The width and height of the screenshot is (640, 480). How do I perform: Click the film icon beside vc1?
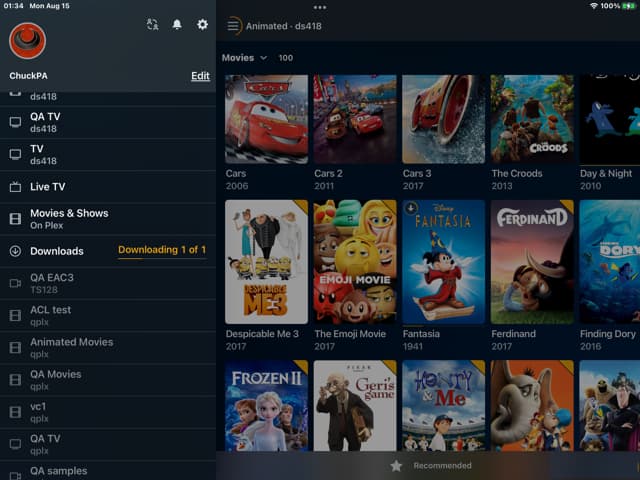click(x=15, y=412)
